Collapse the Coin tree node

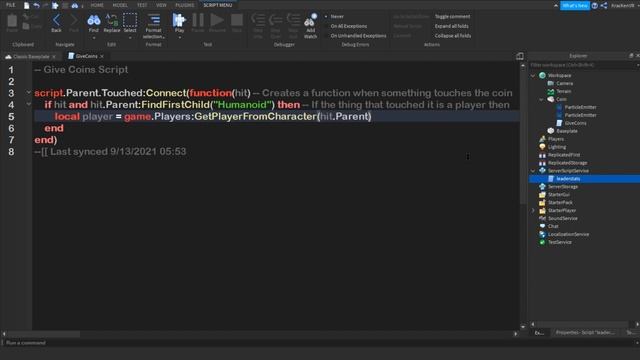pyautogui.click(x=542, y=99)
